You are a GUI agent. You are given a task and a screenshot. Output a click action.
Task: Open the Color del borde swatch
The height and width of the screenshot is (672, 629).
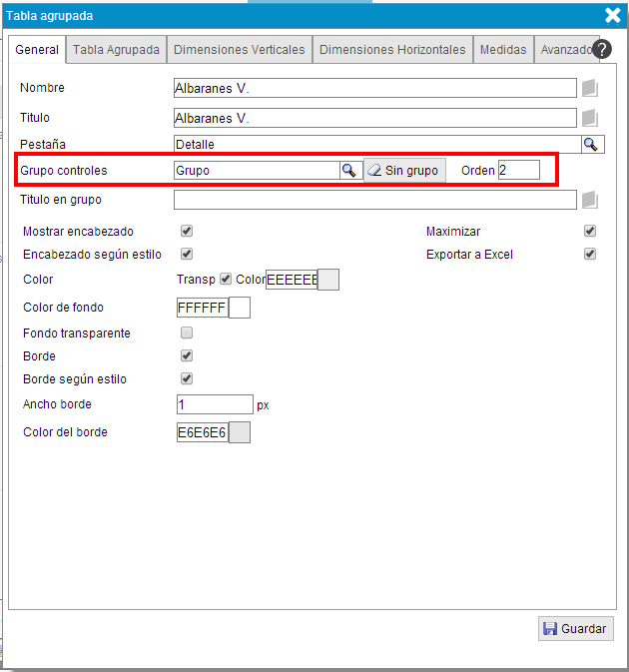pos(240,432)
